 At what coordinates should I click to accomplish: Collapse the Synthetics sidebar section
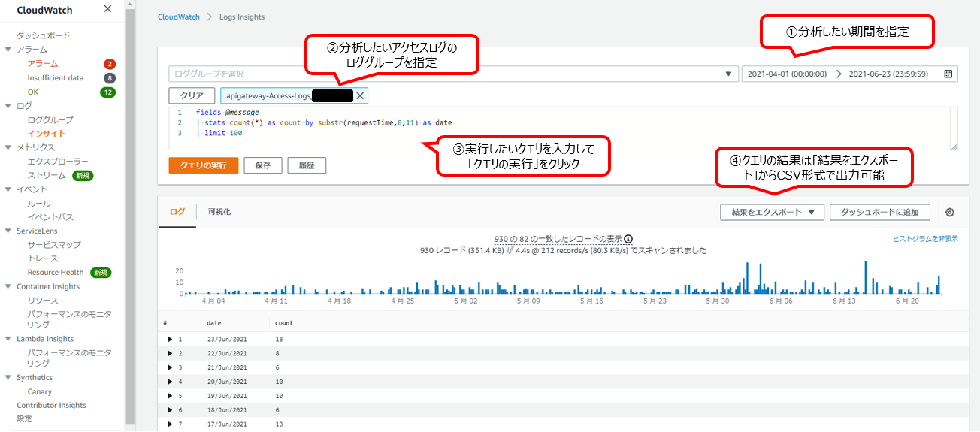click(8, 378)
